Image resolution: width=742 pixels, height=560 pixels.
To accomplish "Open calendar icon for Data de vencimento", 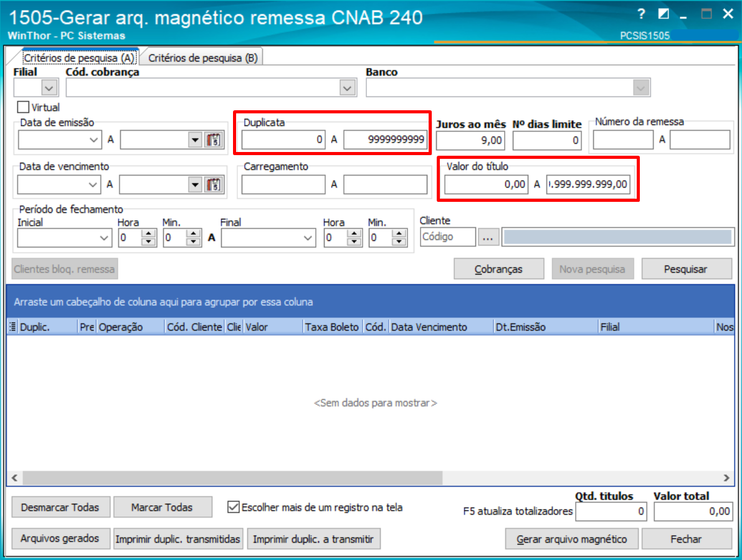I will pyautogui.click(x=214, y=184).
